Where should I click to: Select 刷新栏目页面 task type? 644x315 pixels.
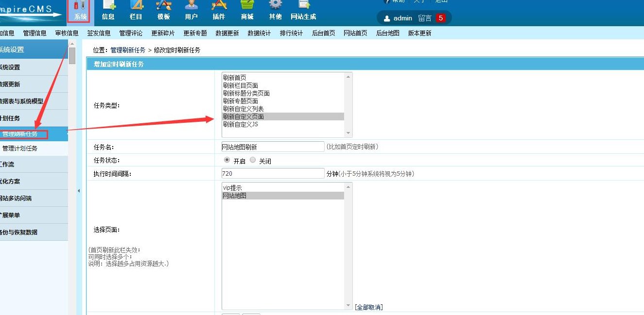click(283, 85)
